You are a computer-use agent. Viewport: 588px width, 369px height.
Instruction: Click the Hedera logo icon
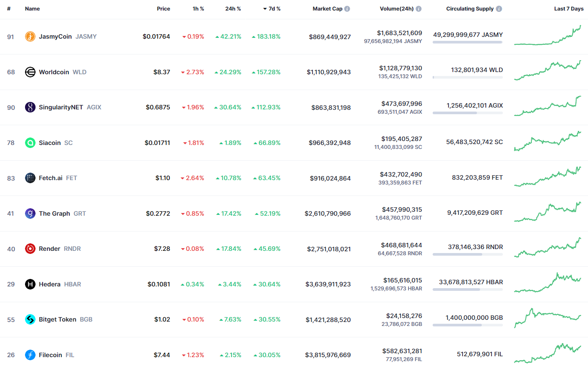[x=30, y=284]
